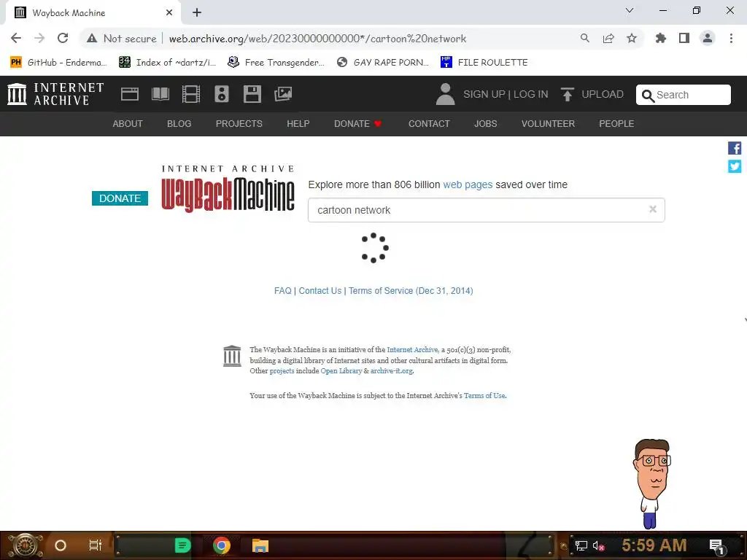Open Task View on the taskbar
Image resolution: width=747 pixels, height=560 pixels.
point(96,545)
